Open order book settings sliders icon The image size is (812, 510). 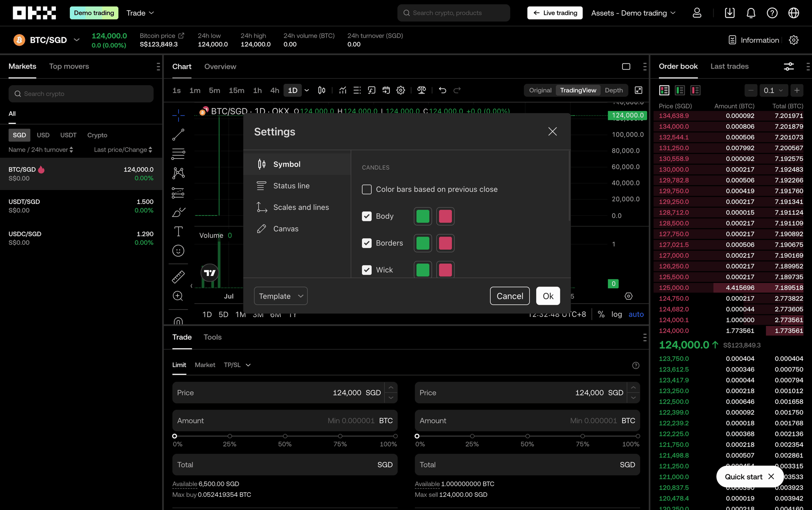(789, 66)
